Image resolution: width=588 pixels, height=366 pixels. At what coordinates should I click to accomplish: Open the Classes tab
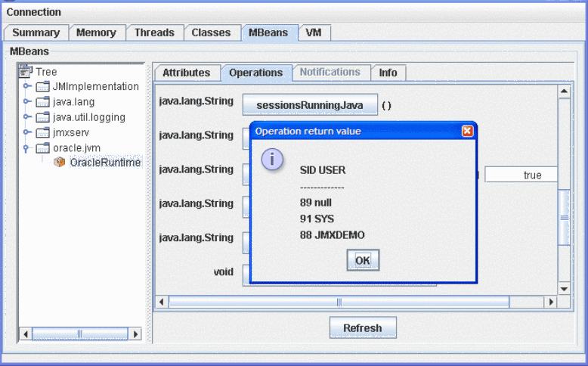[x=211, y=33]
